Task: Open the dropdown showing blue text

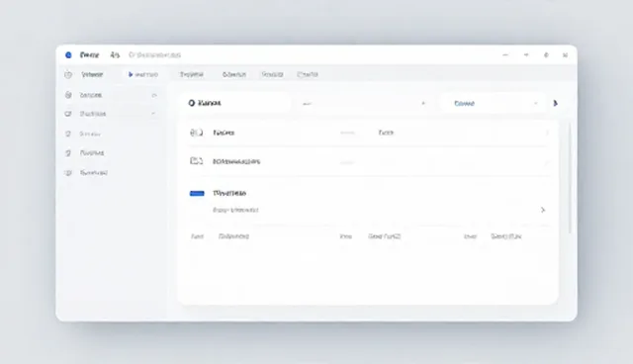Action: point(492,103)
